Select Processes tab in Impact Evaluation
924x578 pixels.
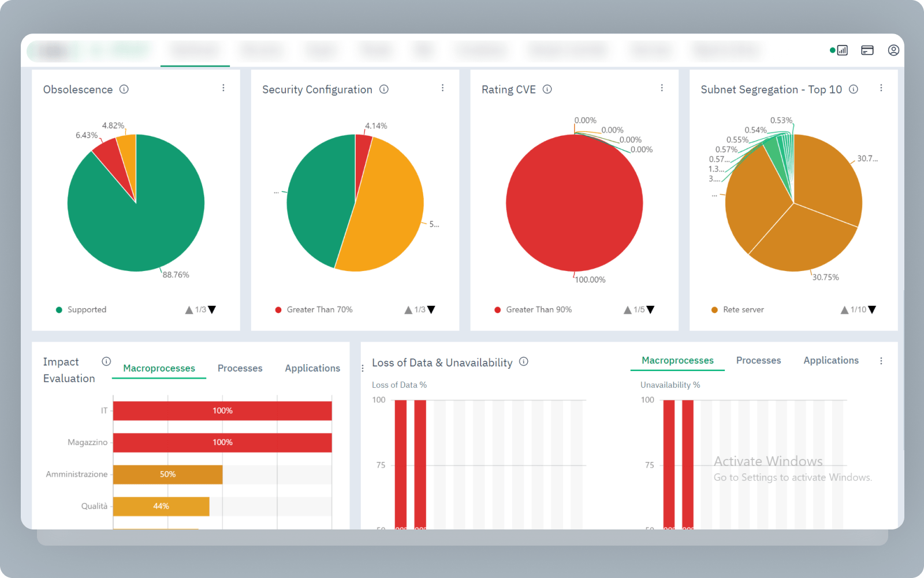[240, 368]
